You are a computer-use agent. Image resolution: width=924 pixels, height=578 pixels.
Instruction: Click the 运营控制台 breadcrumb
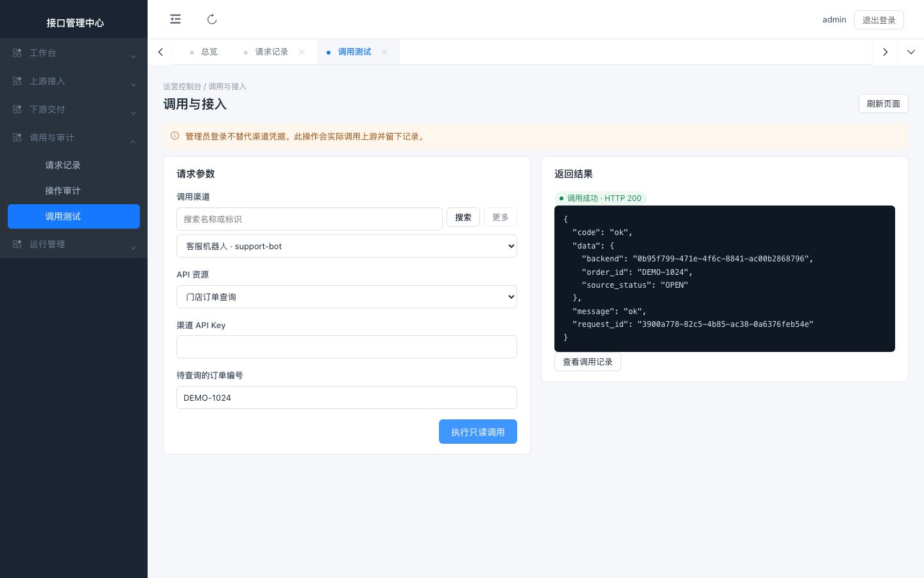coord(182,86)
